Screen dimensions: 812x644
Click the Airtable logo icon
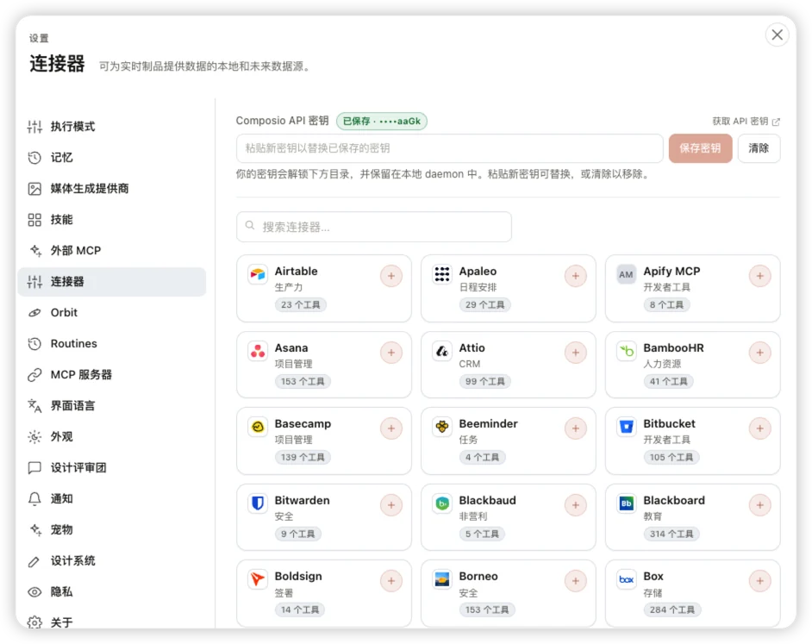[258, 274]
